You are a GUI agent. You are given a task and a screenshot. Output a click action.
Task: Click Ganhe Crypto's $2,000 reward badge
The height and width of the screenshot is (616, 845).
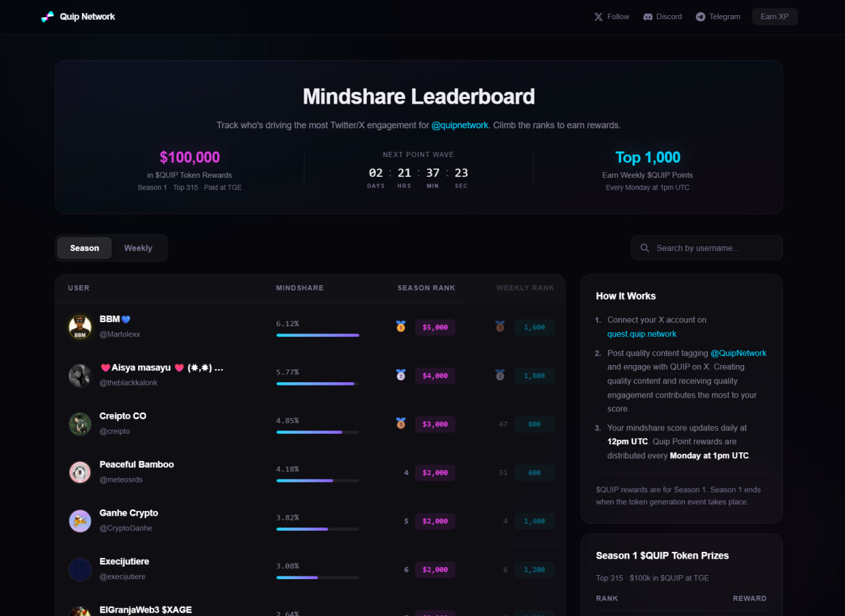pos(435,522)
